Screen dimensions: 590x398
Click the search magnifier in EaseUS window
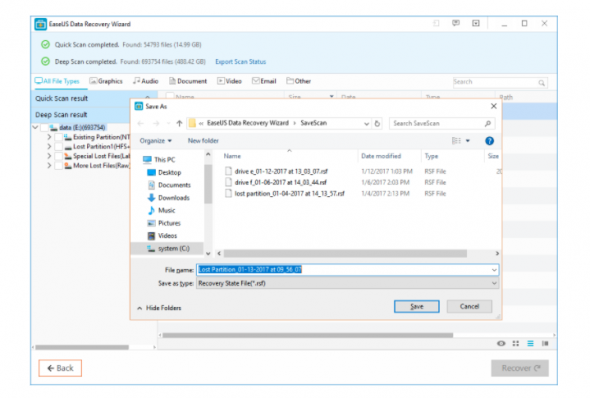coord(541,82)
